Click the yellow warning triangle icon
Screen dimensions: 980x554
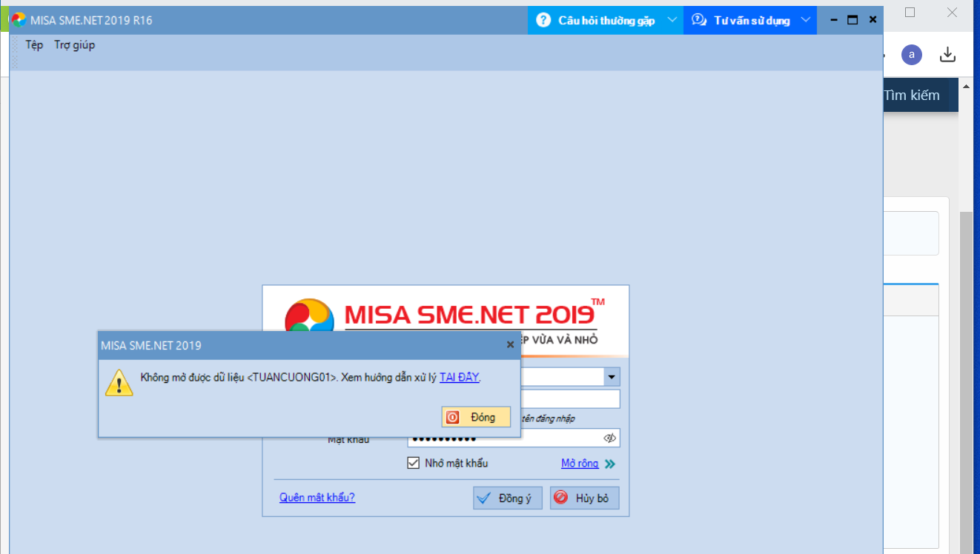pyautogui.click(x=119, y=383)
